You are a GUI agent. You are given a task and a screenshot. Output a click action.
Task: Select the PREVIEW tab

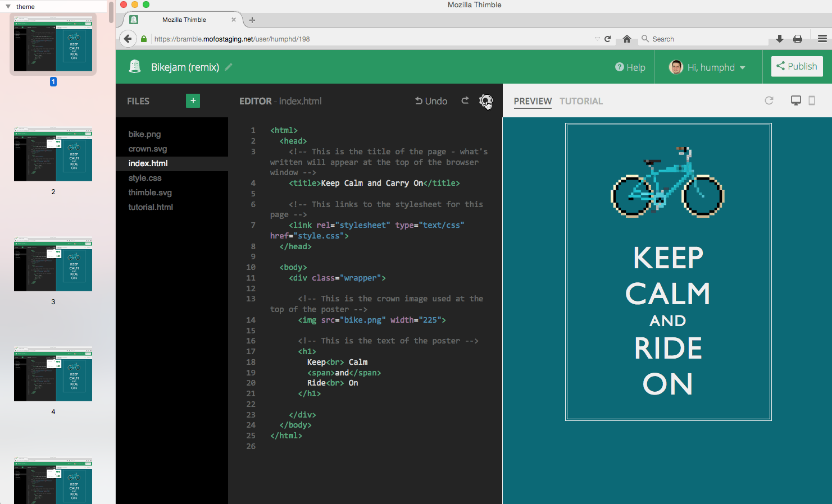[533, 101]
